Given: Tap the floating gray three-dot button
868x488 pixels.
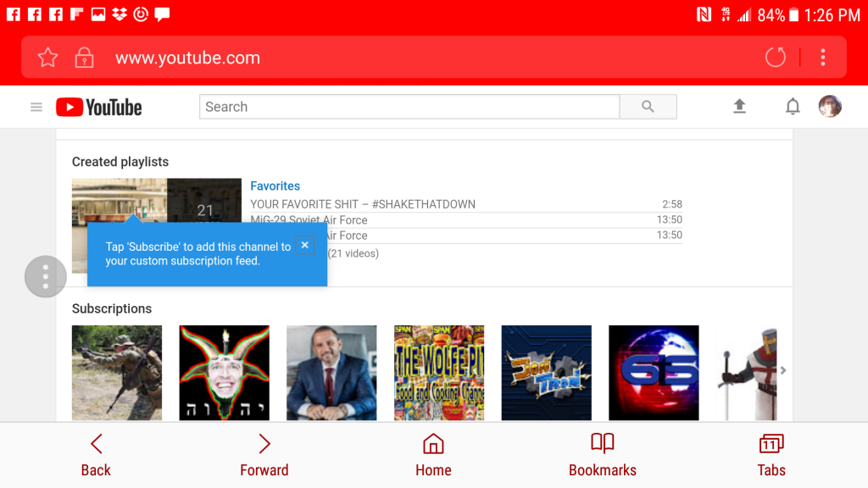Looking at the screenshot, I should pyautogui.click(x=46, y=277).
